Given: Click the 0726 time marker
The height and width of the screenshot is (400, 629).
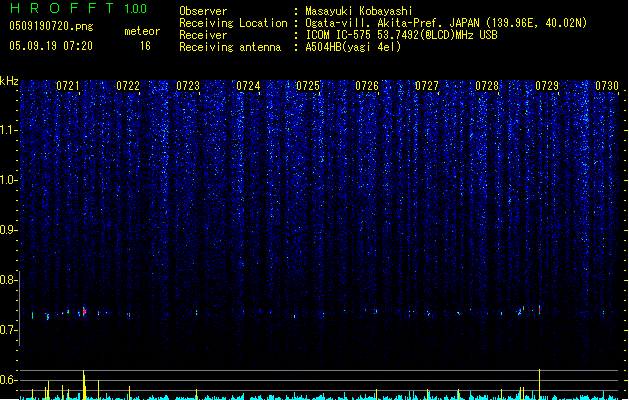Looking at the screenshot, I should [x=367, y=86].
